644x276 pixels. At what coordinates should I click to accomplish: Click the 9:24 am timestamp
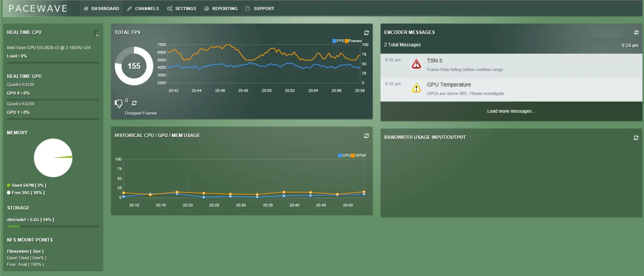point(630,46)
